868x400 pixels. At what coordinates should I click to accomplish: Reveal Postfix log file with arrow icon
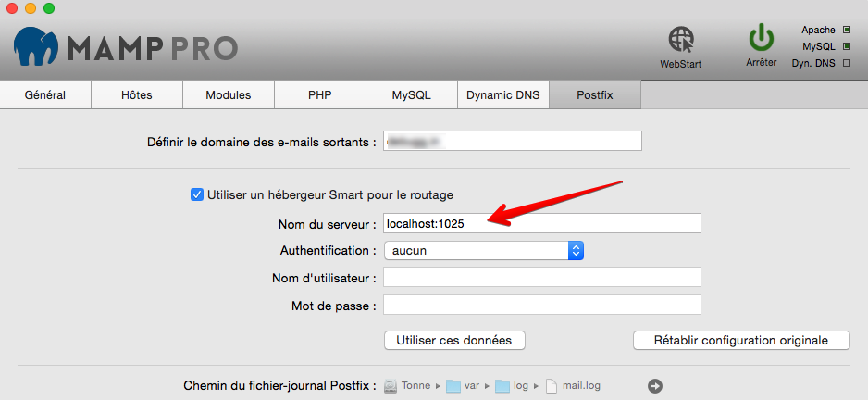tap(655, 386)
